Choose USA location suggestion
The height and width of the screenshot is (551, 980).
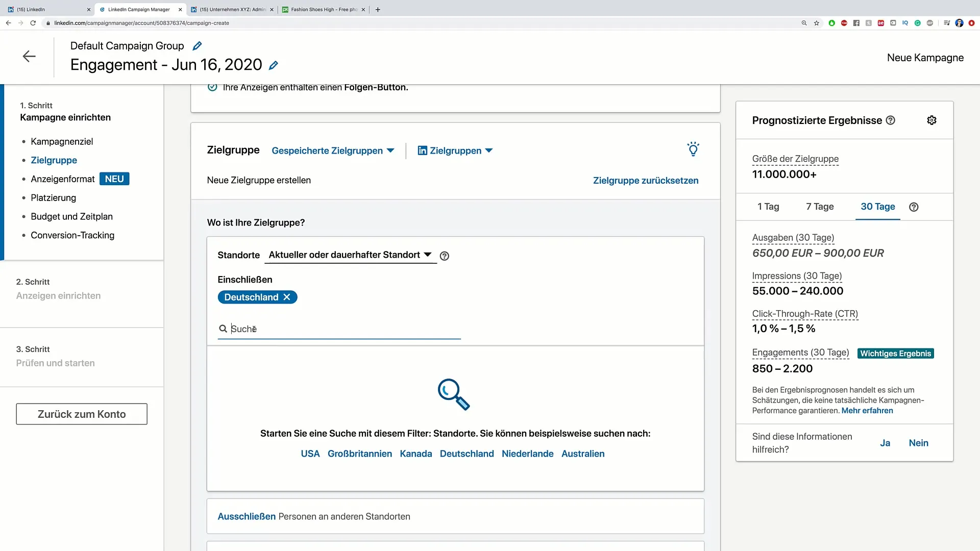click(310, 454)
